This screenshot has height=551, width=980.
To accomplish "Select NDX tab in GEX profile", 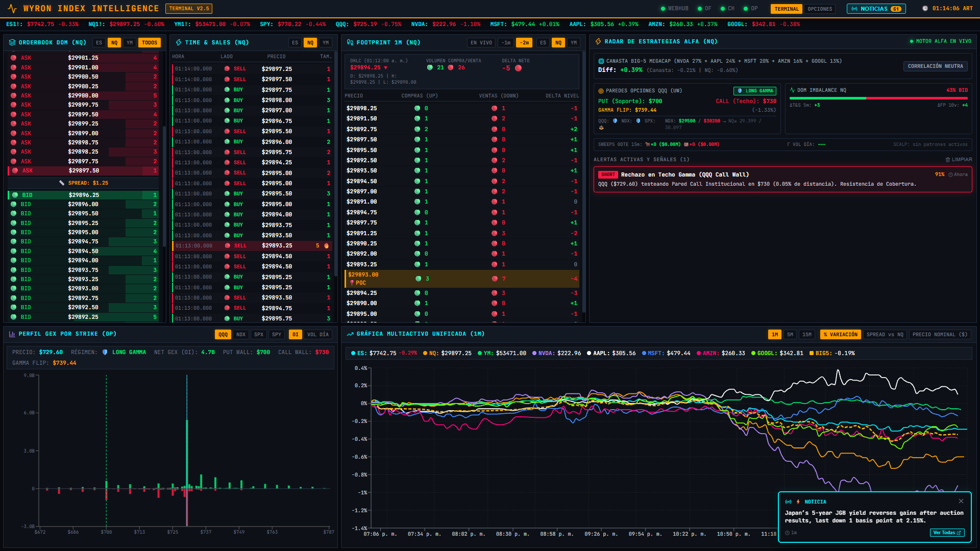I will pyautogui.click(x=241, y=335).
